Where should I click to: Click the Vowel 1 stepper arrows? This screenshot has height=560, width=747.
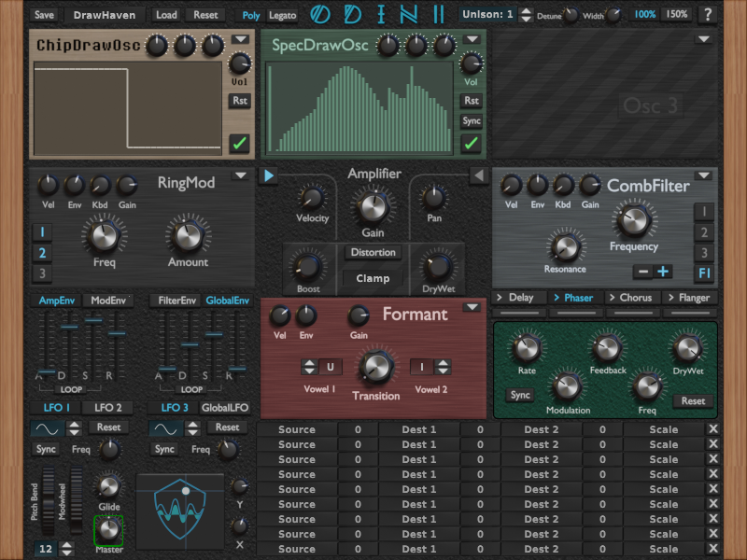(310, 367)
